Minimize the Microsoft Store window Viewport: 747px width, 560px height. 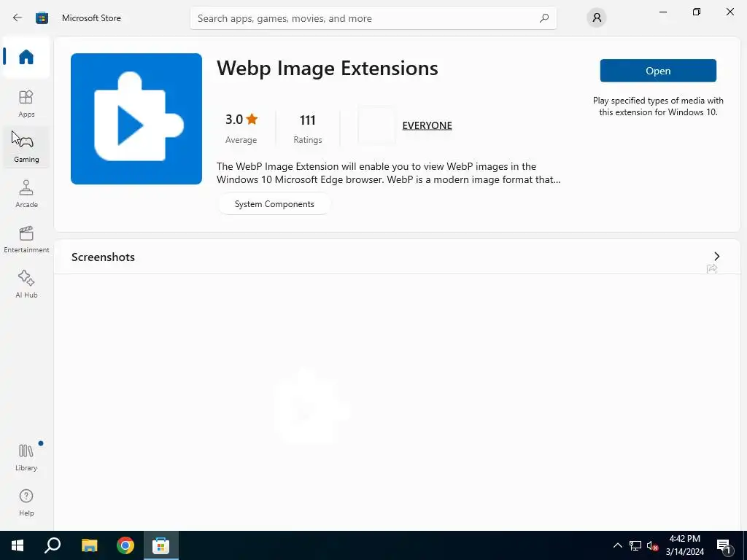pyautogui.click(x=662, y=12)
